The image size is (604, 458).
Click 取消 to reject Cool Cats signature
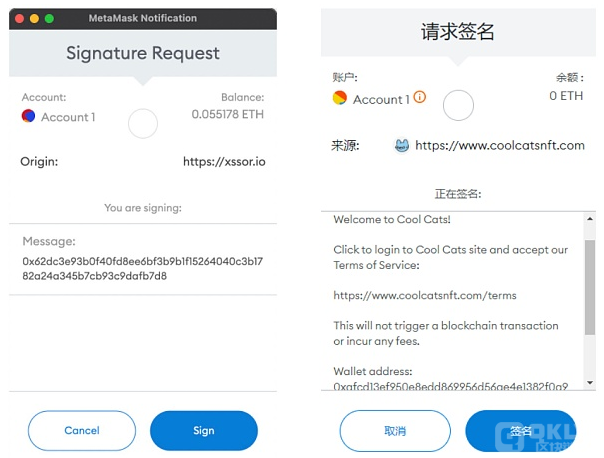click(x=395, y=431)
